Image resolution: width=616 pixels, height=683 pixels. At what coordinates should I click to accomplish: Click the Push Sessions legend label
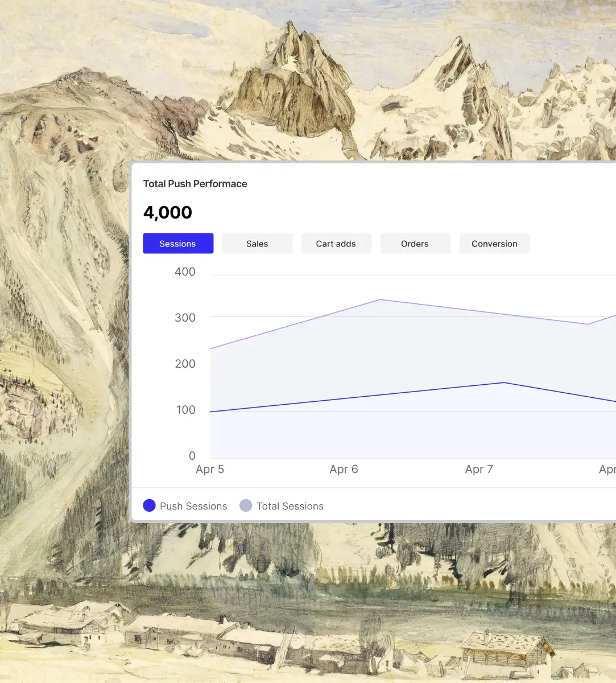coord(193,506)
